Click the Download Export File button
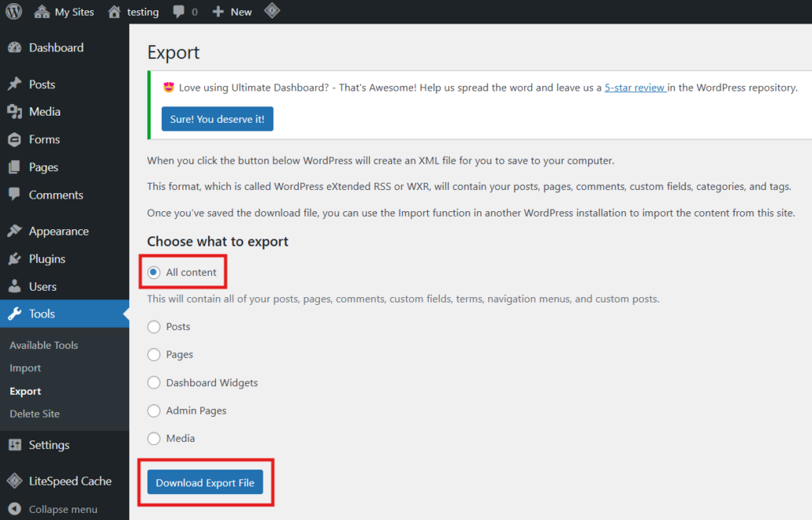This screenshot has height=520, width=812. pos(205,482)
